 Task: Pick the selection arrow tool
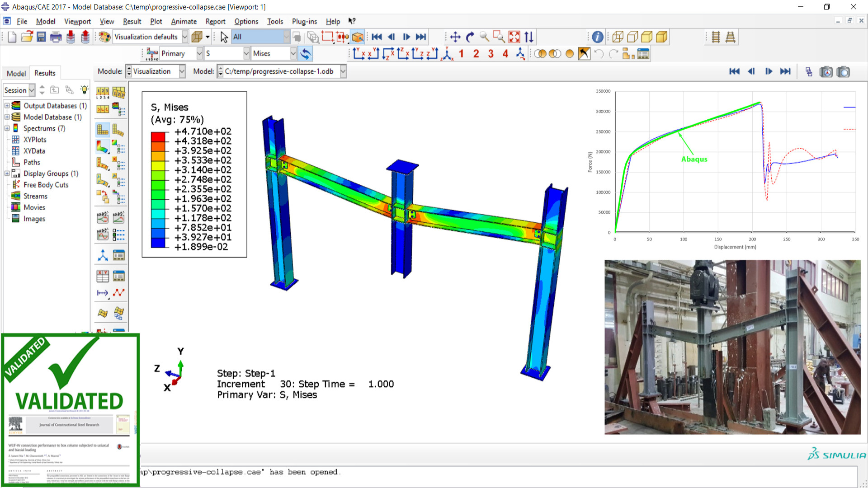(224, 37)
